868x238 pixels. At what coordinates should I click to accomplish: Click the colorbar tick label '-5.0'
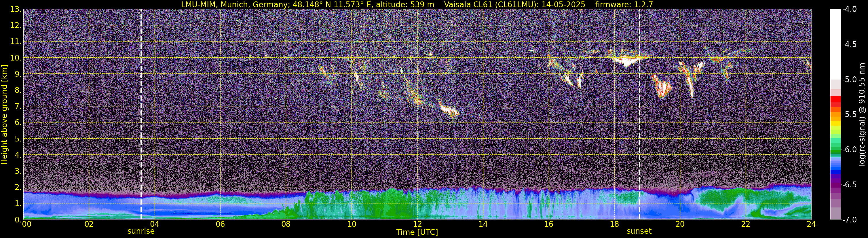tap(849, 80)
